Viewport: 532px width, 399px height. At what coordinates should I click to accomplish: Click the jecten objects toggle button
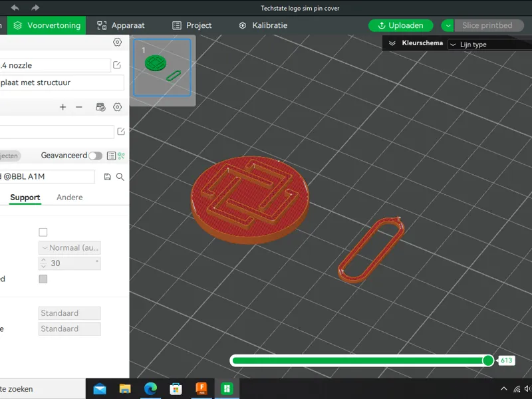(x=9, y=156)
